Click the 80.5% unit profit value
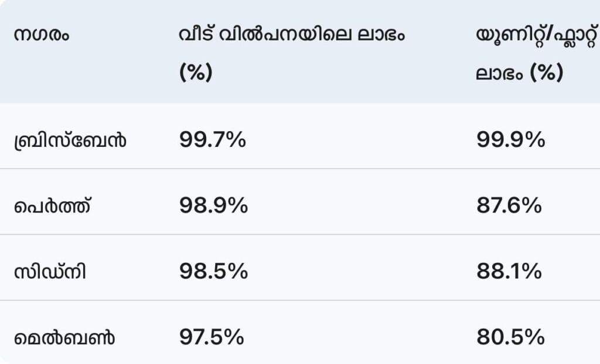Screen dimensions: 600x364 click(x=510, y=336)
